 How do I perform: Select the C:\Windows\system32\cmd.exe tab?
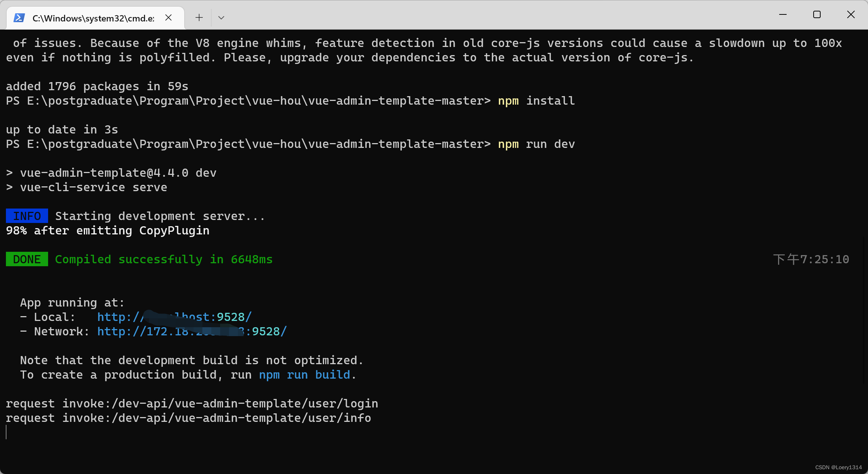point(93,18)
